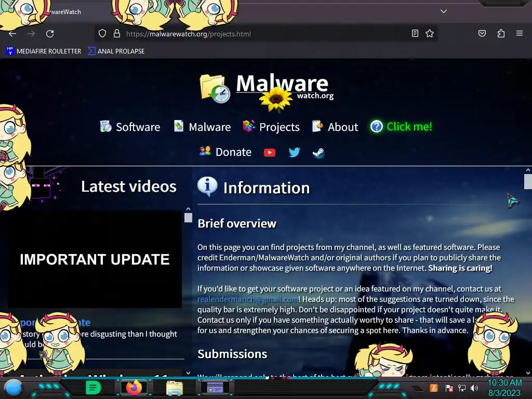Open the About navigation item
This screenshot has width=532, height=399.
tap(335, 127)
